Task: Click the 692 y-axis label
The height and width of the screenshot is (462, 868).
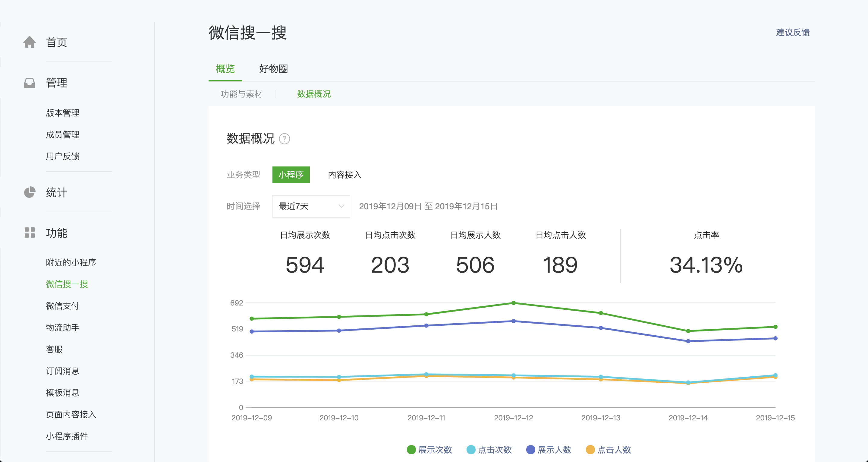Action: [x=237, y=303]
